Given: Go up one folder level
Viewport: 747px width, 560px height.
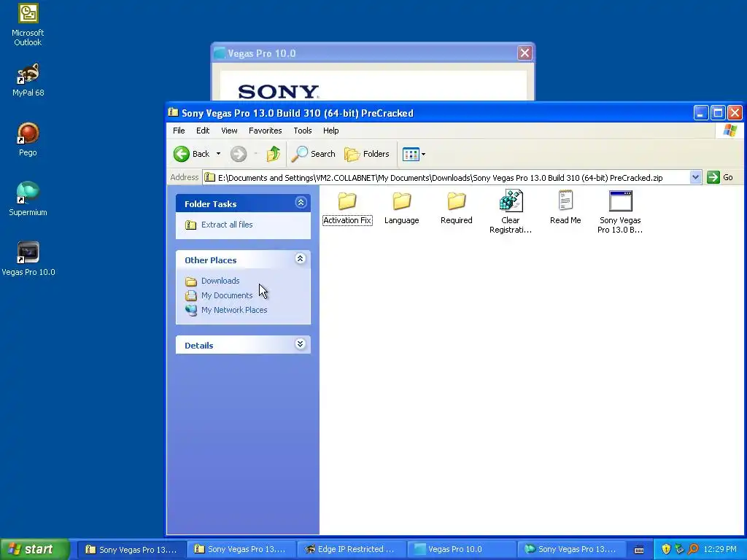Looking at the screenshot, I should pyautogui.click(x=274, y=154).
